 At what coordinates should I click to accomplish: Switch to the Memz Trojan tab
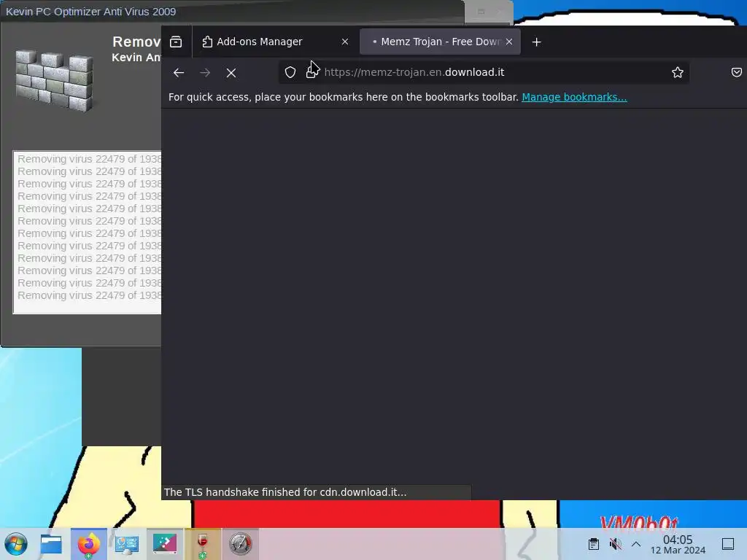tap(440, 42)
